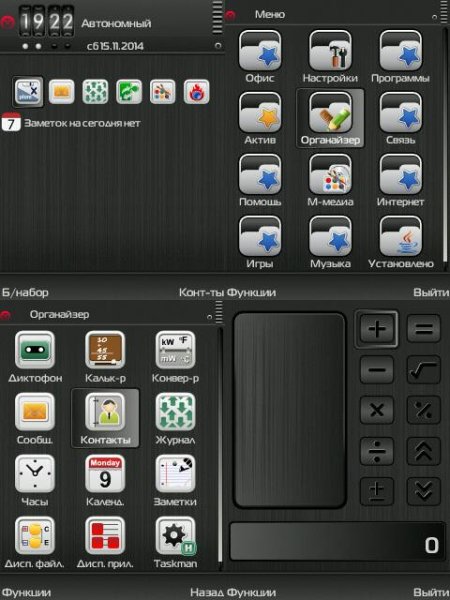This screenshot has height=600, width=450.
Task: Click the calculator percent button
Action: [x=424, y=410]
